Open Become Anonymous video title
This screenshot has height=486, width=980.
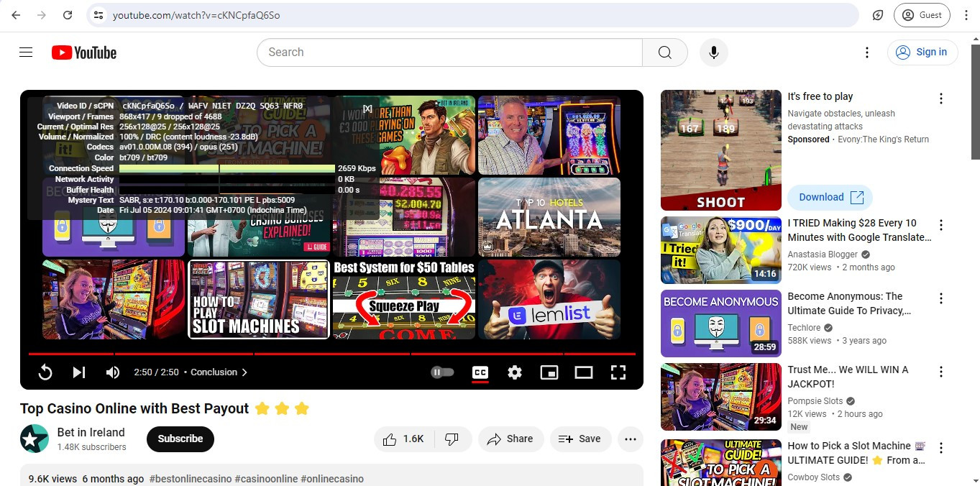(849, 303)
